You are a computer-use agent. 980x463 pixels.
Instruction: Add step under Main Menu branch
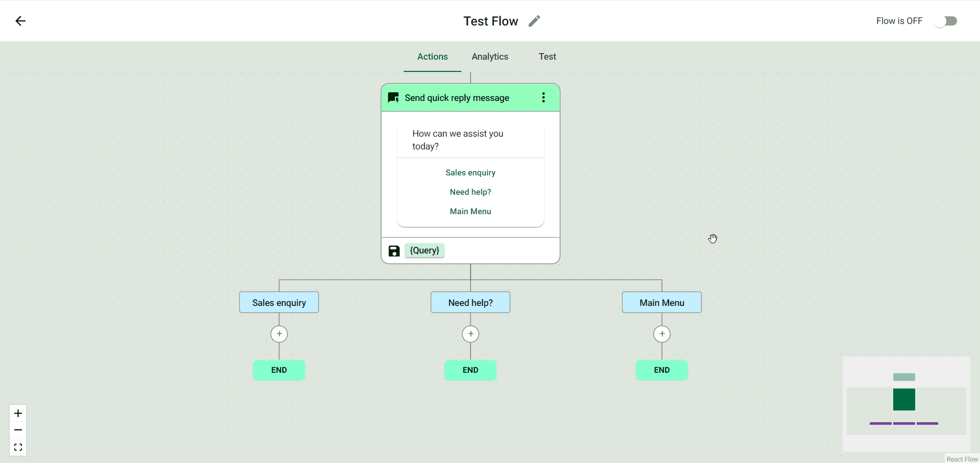click(x=662, y=334)
